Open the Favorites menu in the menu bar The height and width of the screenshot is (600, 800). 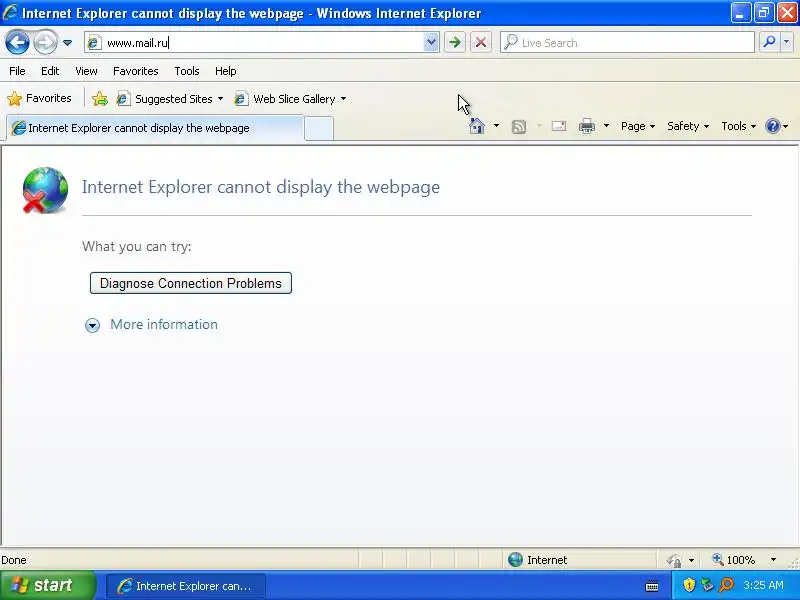click(x=136, y=71)
